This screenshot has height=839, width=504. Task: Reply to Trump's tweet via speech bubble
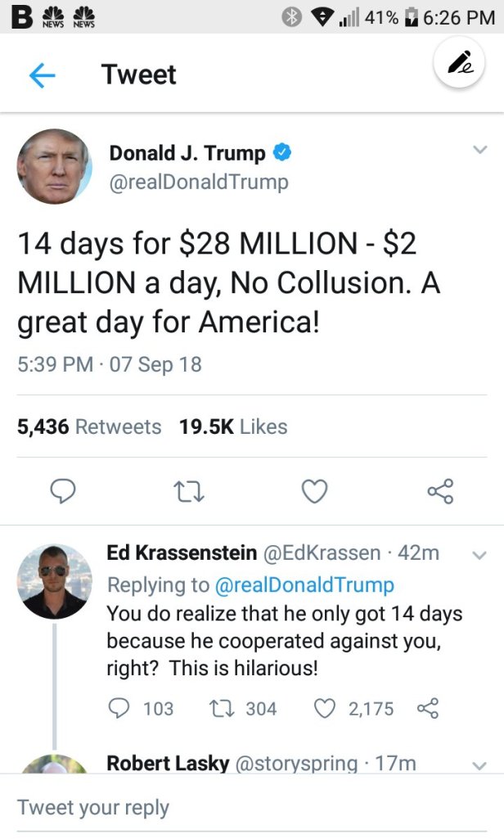click(x=63, y=491)
